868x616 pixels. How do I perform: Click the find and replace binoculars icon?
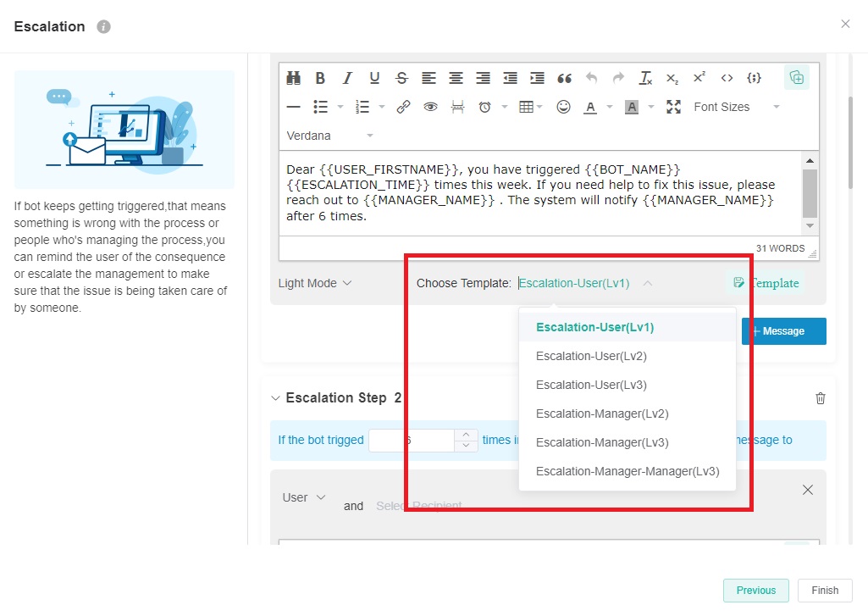point(293,78)
